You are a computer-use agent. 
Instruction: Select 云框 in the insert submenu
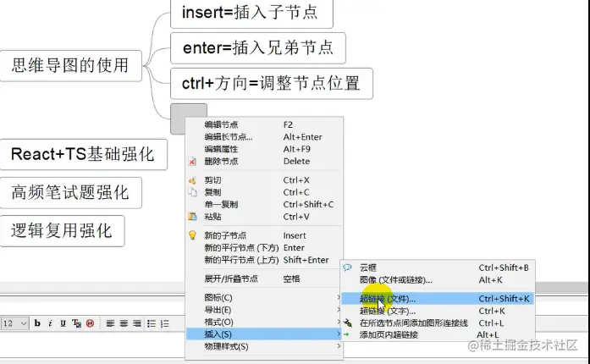pyautogui.click(x=438, y=267)
